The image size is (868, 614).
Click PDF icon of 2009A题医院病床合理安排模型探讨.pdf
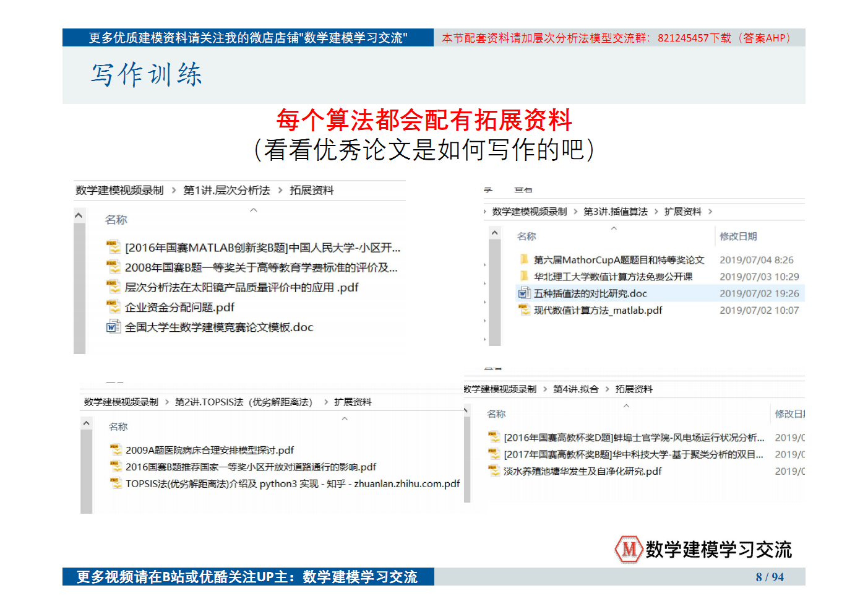(x=116, y=449)
